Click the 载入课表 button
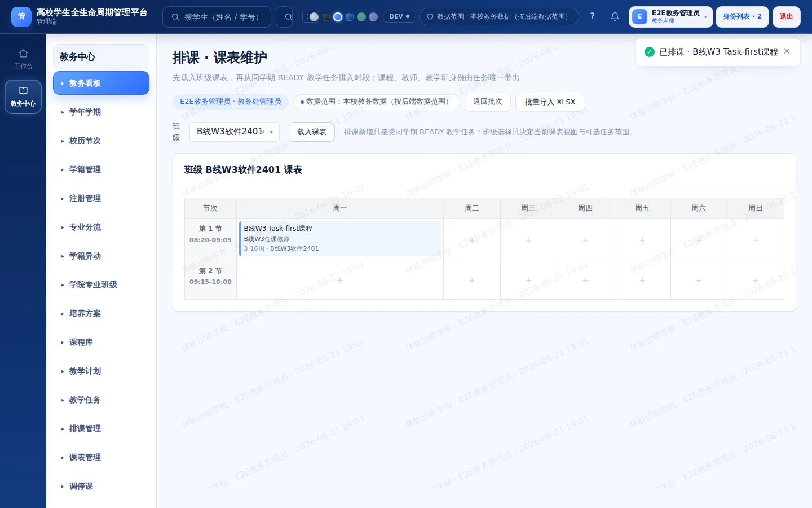This screenshot has height=508, width=812. pyautogui.click(x=312, y=132)
